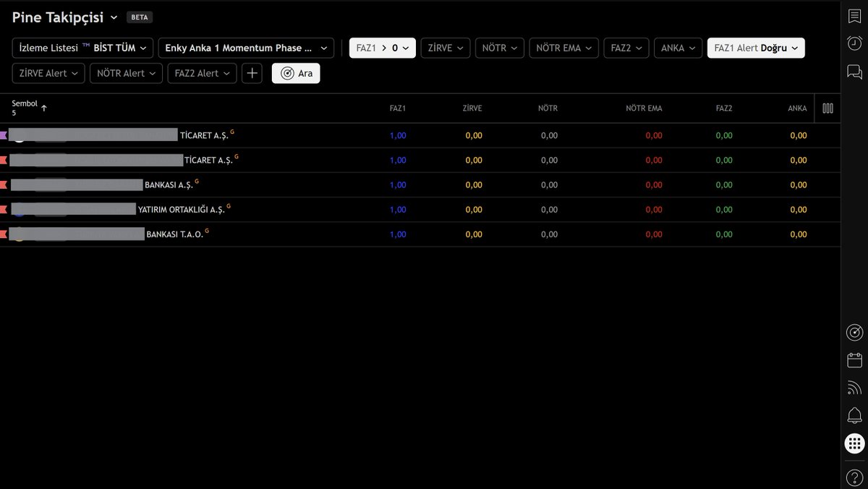Open the FAZ1 Alert Doğru filter dropdown
This screenshot has width=868, height=489.
coord(756,48)
